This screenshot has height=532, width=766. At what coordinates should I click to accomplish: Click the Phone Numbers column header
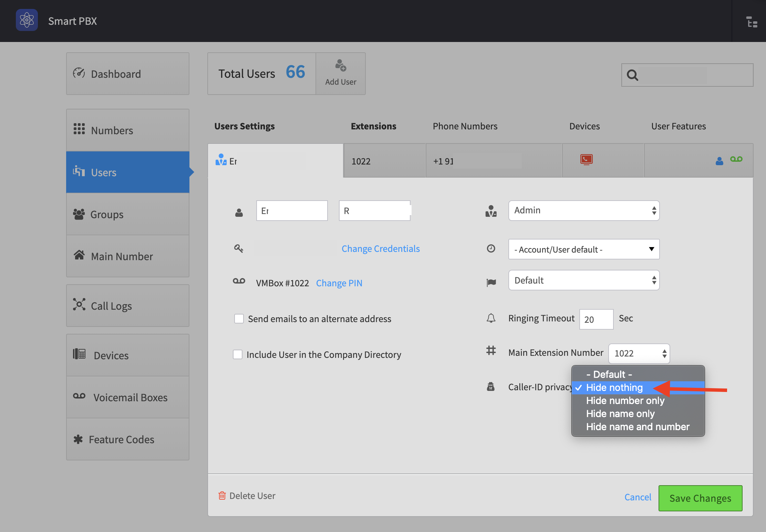point(465,126)
